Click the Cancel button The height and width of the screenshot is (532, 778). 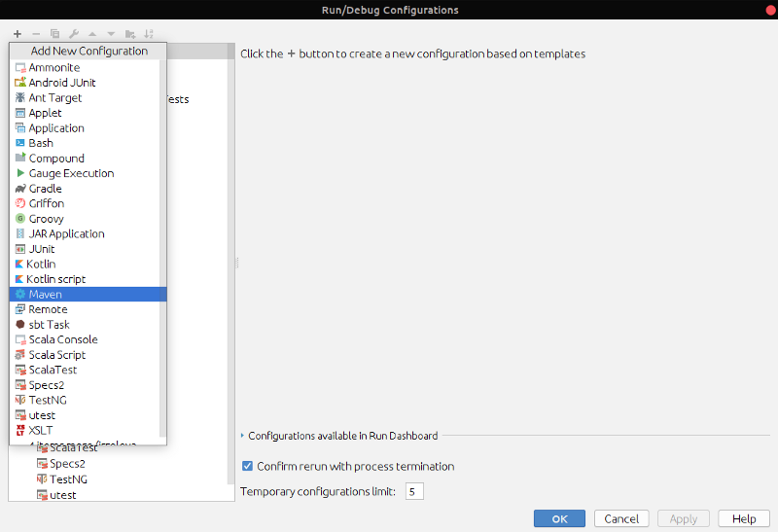coord(621,518)
